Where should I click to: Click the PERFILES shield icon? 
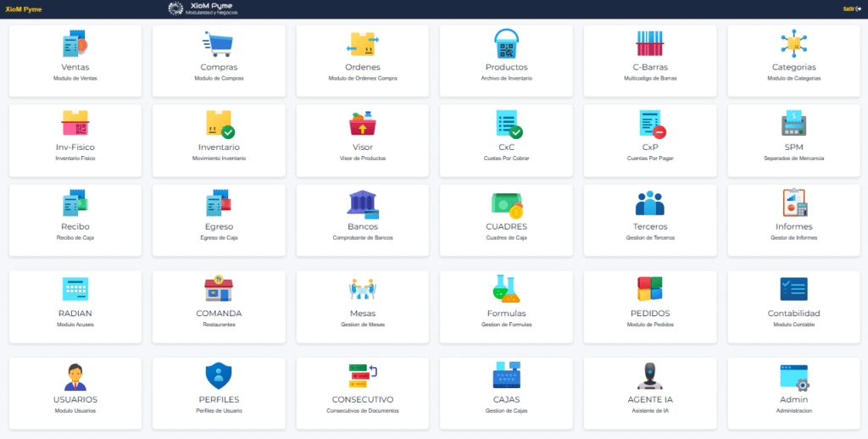219,375
